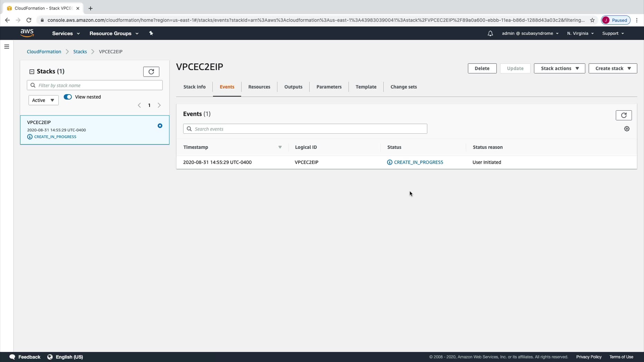Click the Feedback chat icon

pyautogui.click(x=12, y=357)
